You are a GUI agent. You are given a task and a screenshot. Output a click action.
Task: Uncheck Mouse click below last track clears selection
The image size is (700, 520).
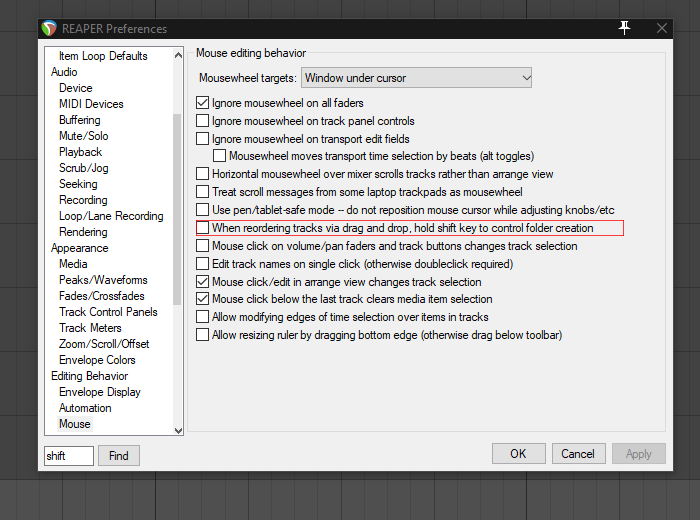(x=202, y=299)
